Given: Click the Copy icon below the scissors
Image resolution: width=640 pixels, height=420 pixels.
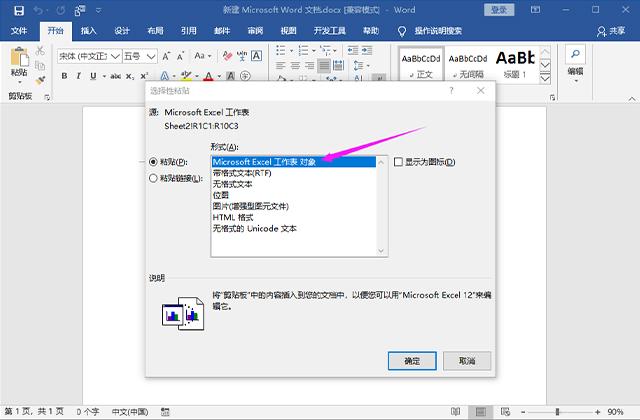Looking at the screenshot, I should [40, 65].
